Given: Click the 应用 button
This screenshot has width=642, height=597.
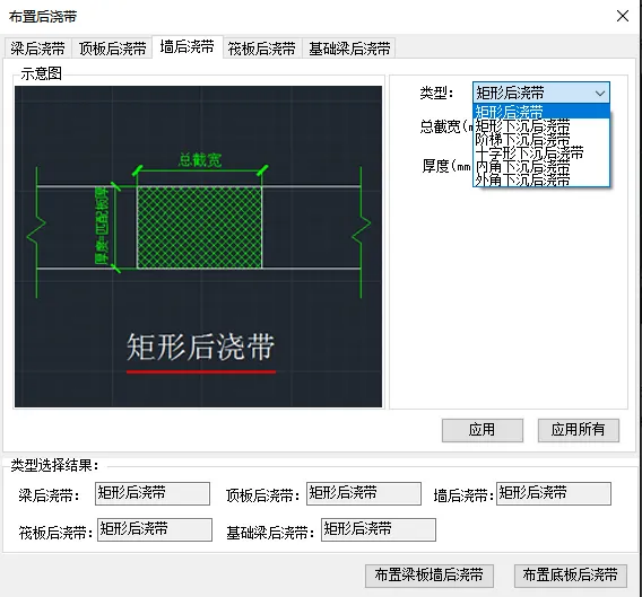Looking at the screenshot, I should pos(482,430).
